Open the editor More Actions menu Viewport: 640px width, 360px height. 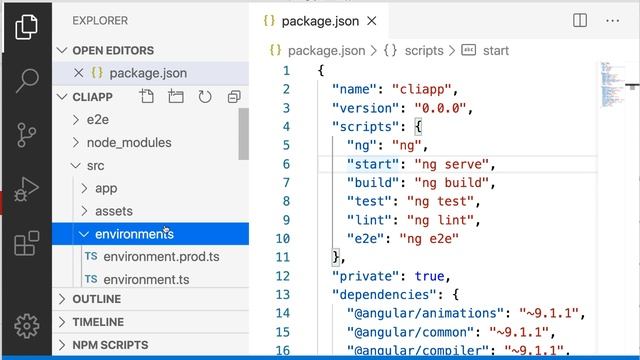coord(613,20)
